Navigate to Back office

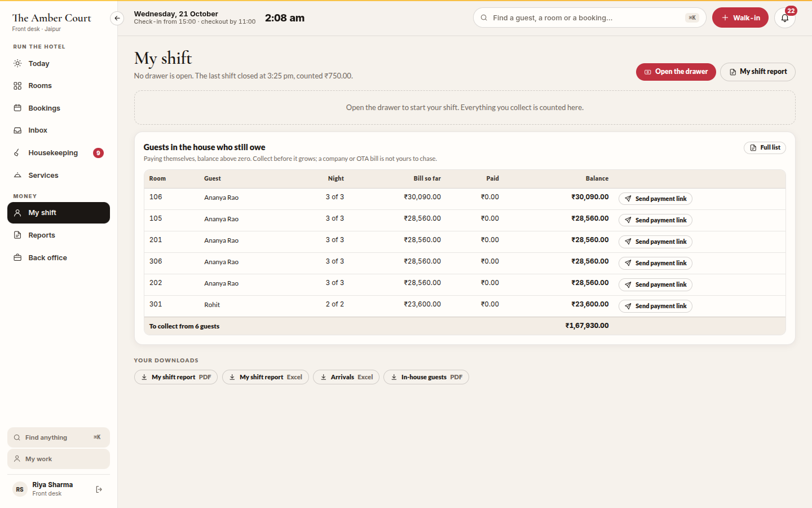(59, 257)
